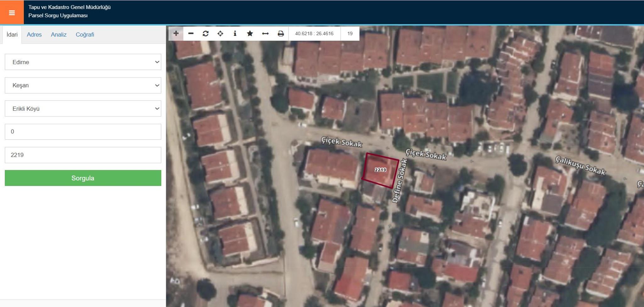Click Tapu ve Kadastro Genel Müdürlüğü heading
Viewport: 644px width, 307px height.
pyautogui.click(x=70, y=7)
